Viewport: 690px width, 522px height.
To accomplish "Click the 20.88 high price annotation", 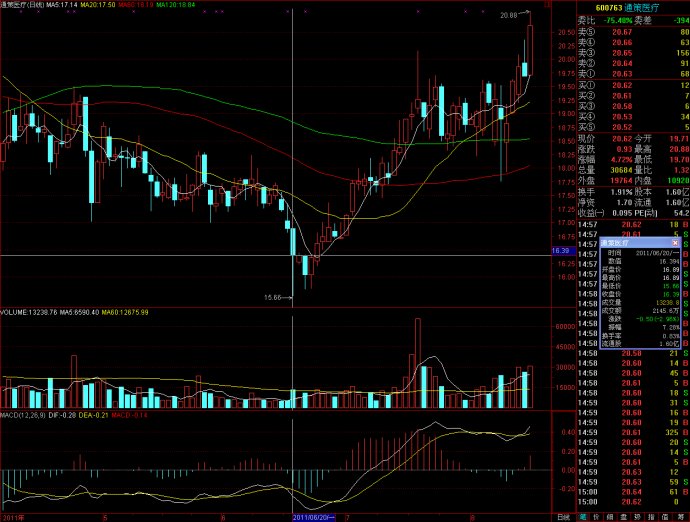I will (x=509, y=15).
